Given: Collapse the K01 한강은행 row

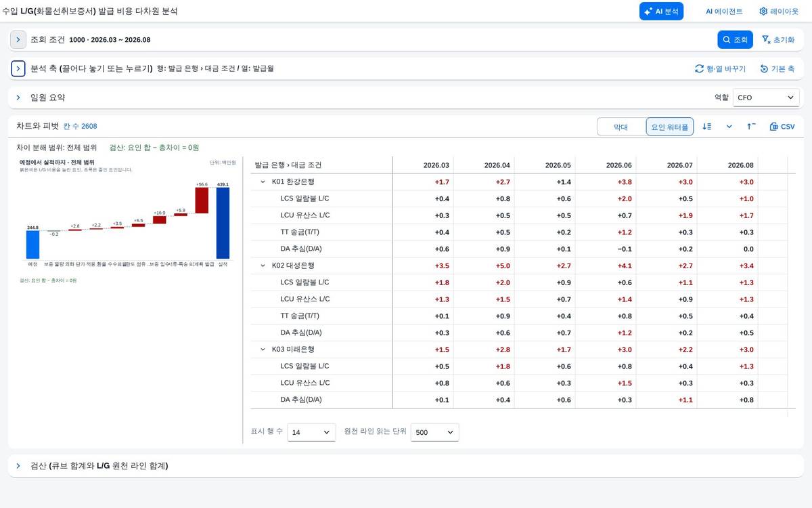Looking at the screenshot, I should pos(263,182).
